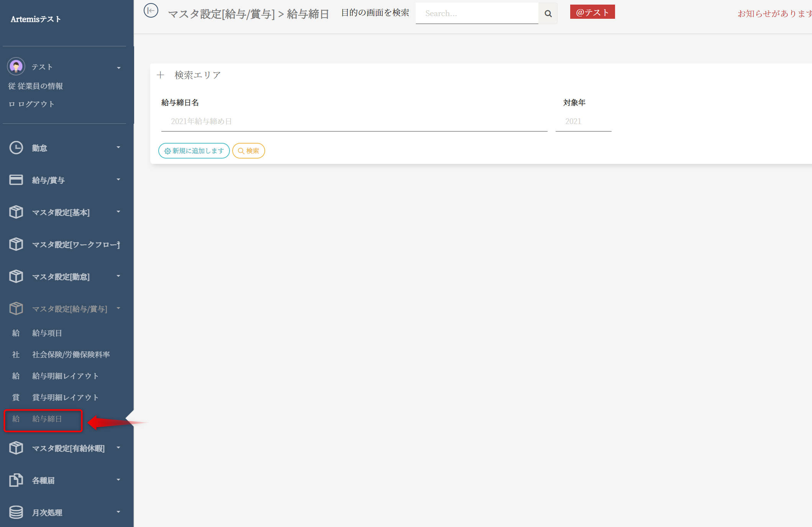Click the magnifier search button in header

548,14
